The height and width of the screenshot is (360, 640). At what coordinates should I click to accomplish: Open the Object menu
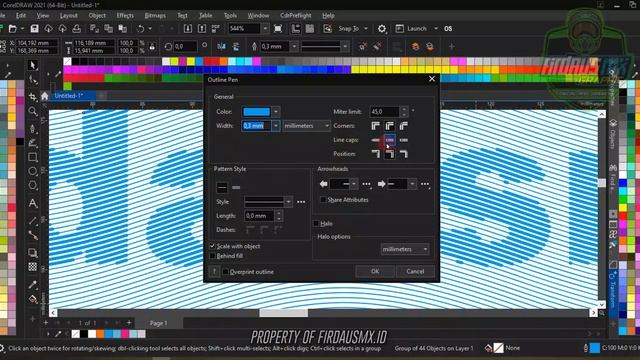click(97, 16)
